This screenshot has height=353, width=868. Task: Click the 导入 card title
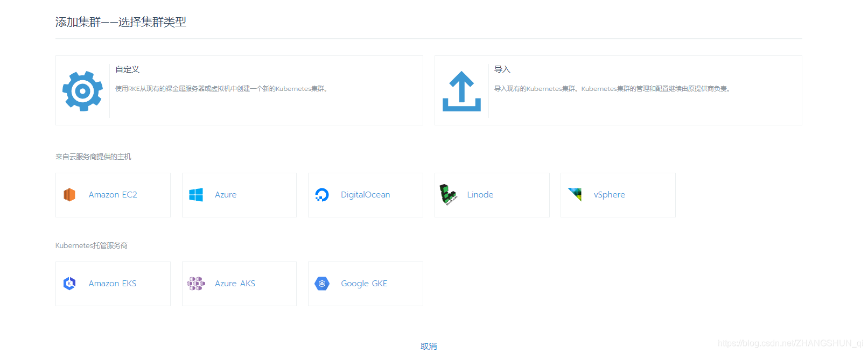502,69
